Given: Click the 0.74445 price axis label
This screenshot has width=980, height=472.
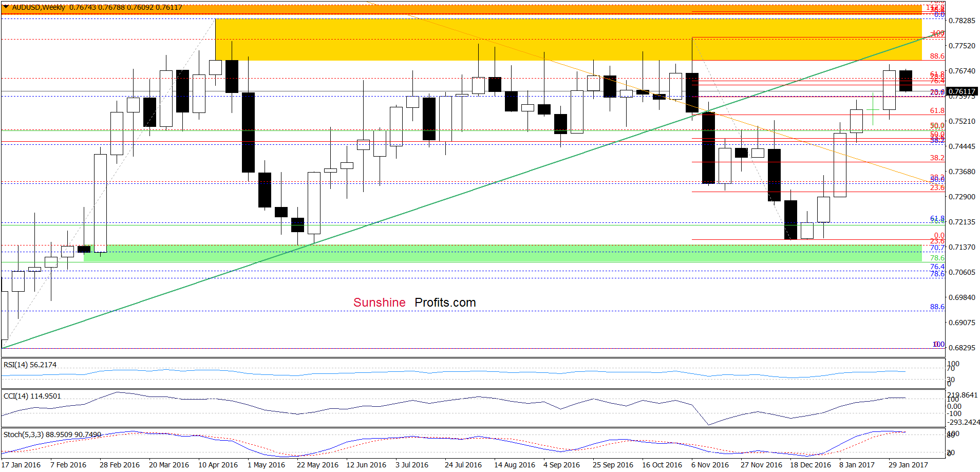Looking at the screenshot, I should pos(962,146).
